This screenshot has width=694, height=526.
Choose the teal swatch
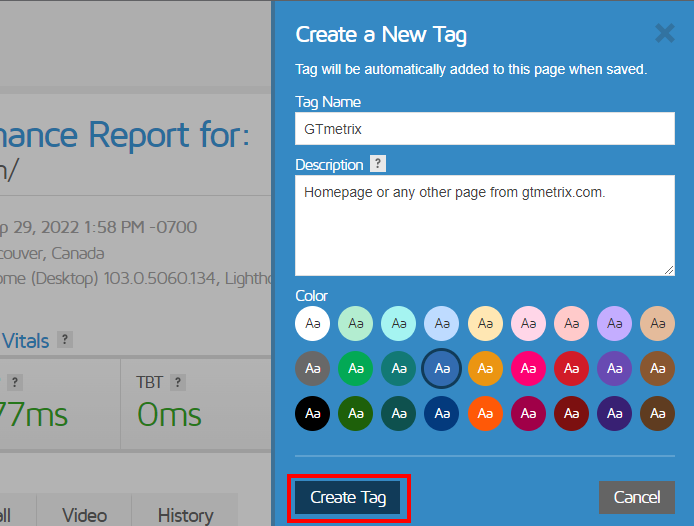(398, 368)
